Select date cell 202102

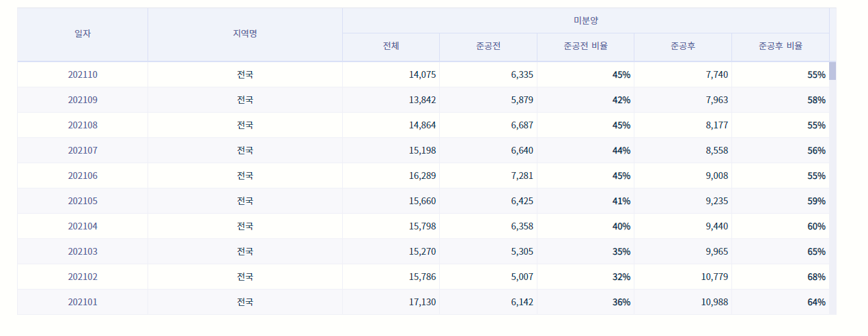pyautogui.click(x=83, y=277)
